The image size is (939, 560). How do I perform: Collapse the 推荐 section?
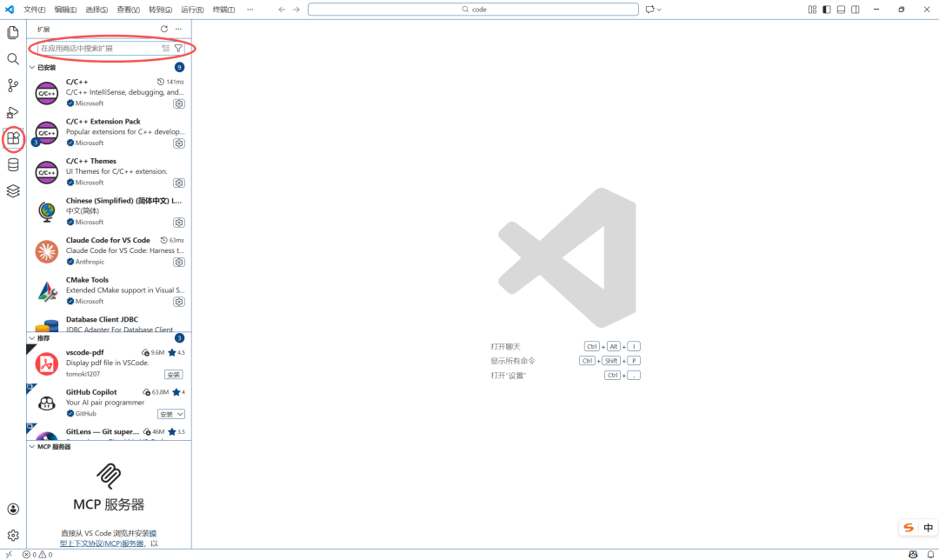[x=32, y=337]
